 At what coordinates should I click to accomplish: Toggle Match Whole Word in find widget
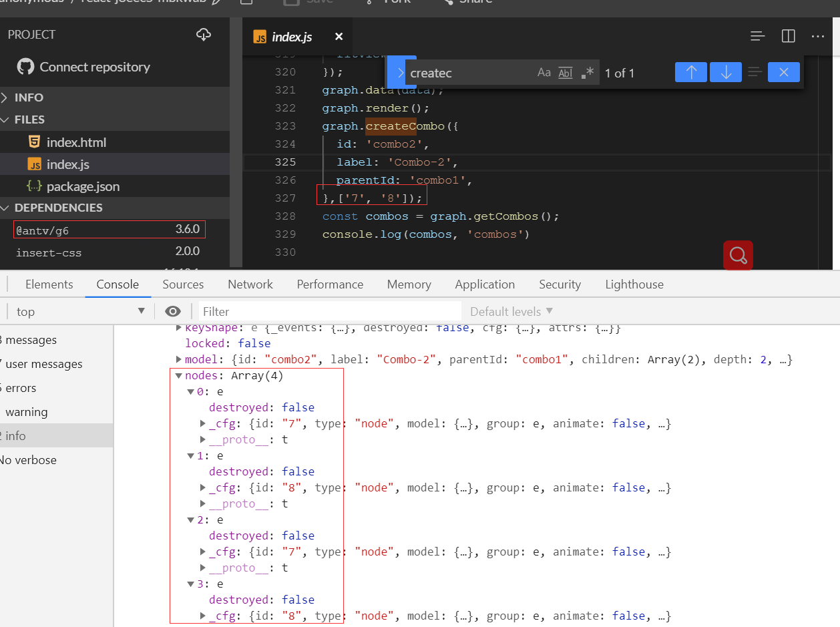(x=564, y=73)
